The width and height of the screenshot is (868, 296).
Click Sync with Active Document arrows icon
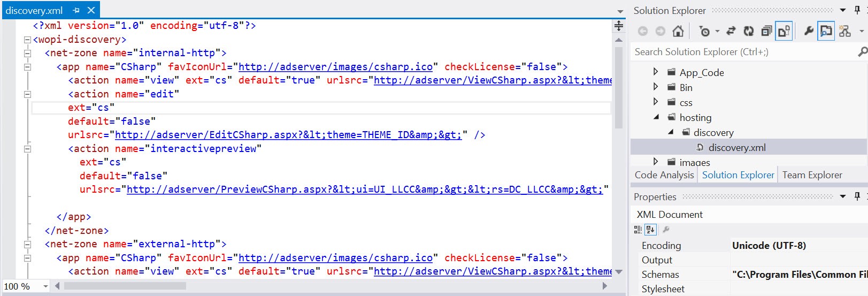(731, 32)
